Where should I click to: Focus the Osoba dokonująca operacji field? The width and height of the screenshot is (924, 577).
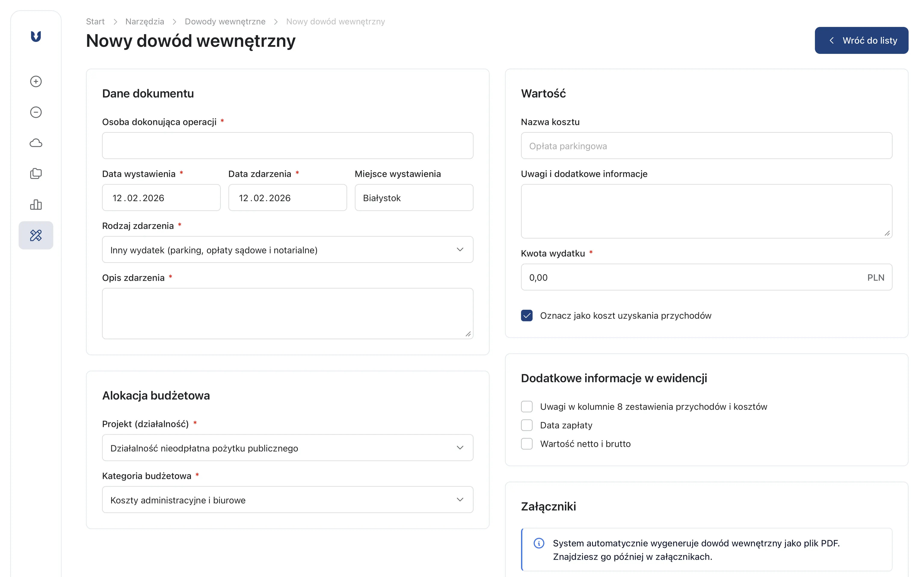[x=287, y=146]
